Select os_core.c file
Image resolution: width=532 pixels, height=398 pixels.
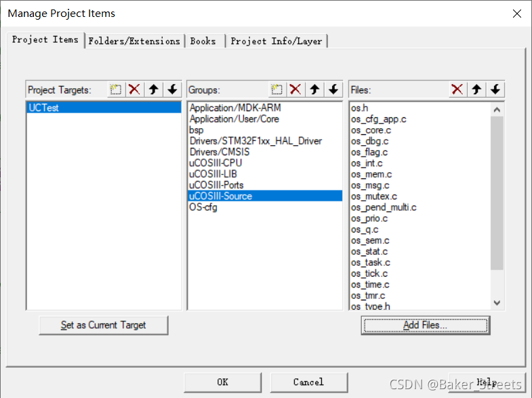tap(420, 130)
